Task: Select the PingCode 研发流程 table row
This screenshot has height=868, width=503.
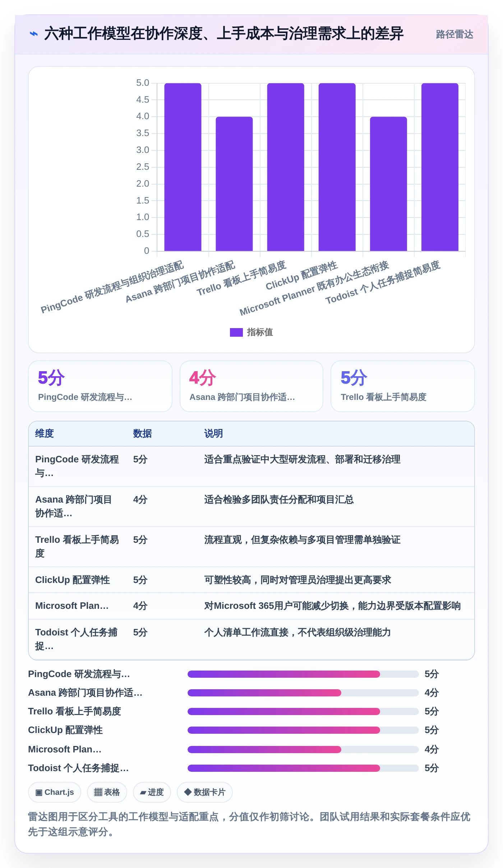Action: (251, 466)
